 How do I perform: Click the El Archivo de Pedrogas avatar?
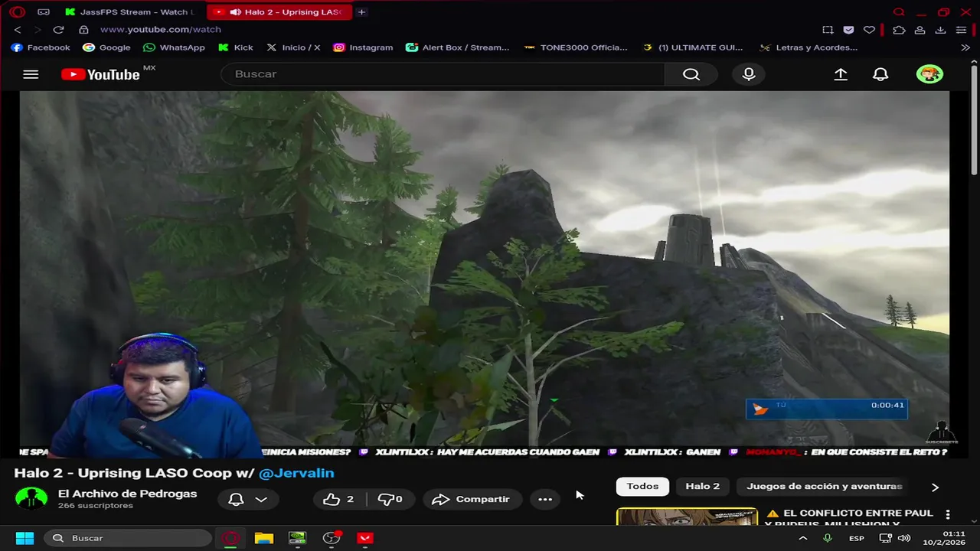pos(31,499)
